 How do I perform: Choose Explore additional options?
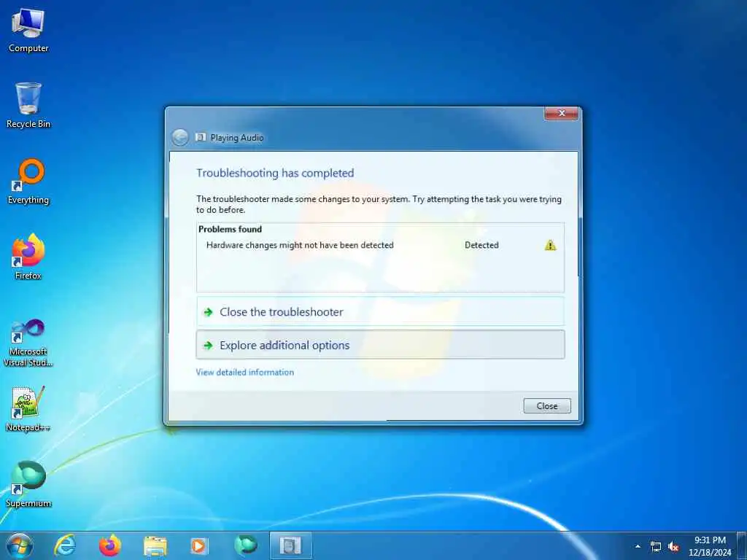point(380,345)
